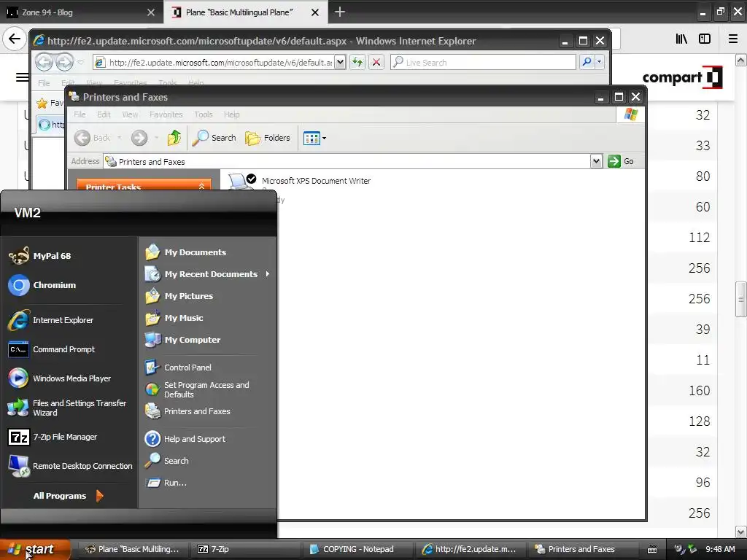Screen dimensions: 747x560
Task: Expand the Printers and Faxes address dropdown
Action: 596,161
